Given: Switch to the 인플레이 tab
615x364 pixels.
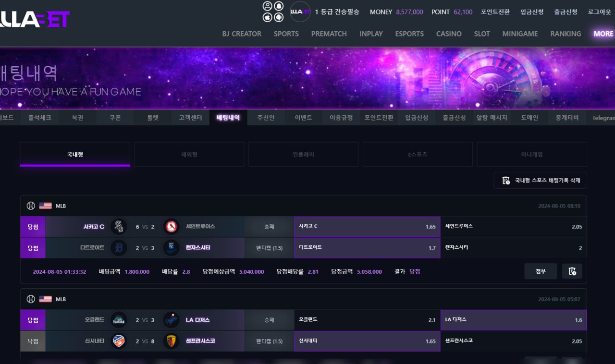Looking at the screenshot, I should pyautogui.click(x=303, y=154).
